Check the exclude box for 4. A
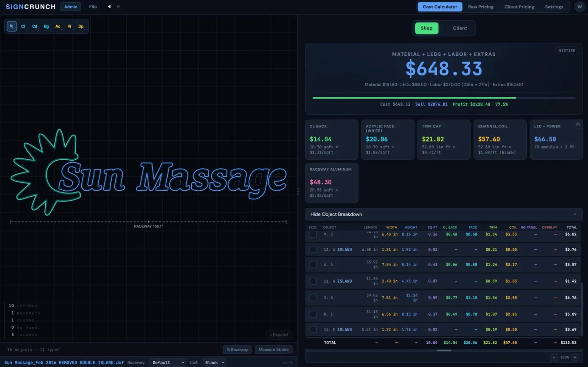Image resolution: width=588 pixels, height=367 pixels. (x=313, y=265)
